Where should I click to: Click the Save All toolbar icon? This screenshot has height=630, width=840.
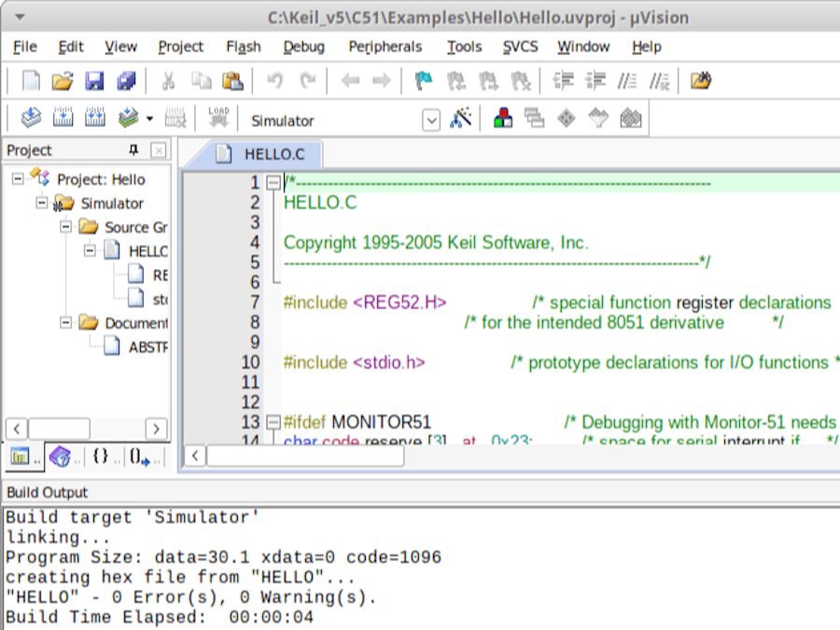[126, 80]
